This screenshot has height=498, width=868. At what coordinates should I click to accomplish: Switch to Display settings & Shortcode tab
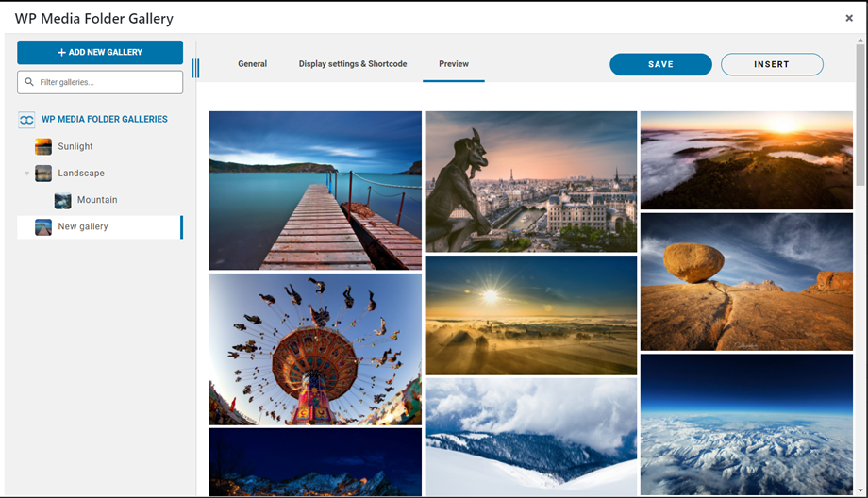pos(353,64)
